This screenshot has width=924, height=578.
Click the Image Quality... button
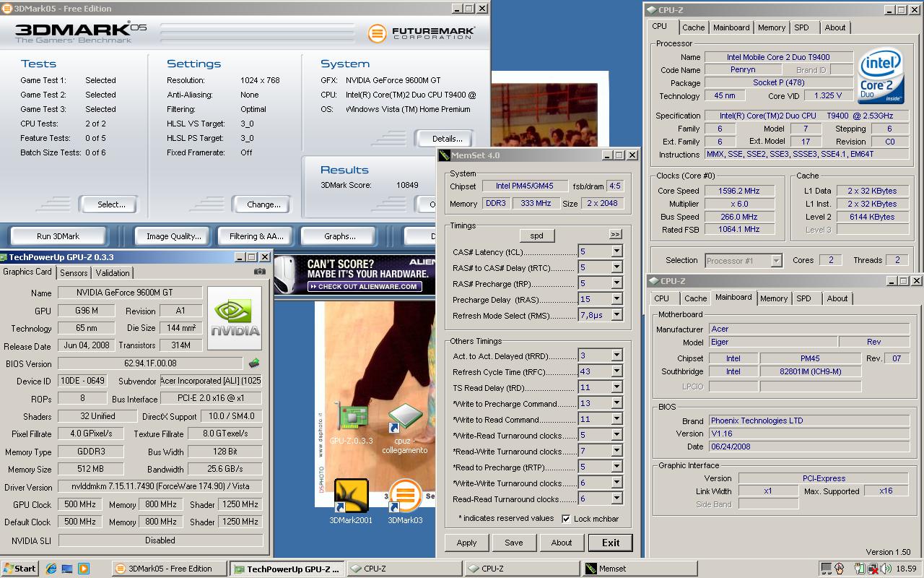pos(173,236)
